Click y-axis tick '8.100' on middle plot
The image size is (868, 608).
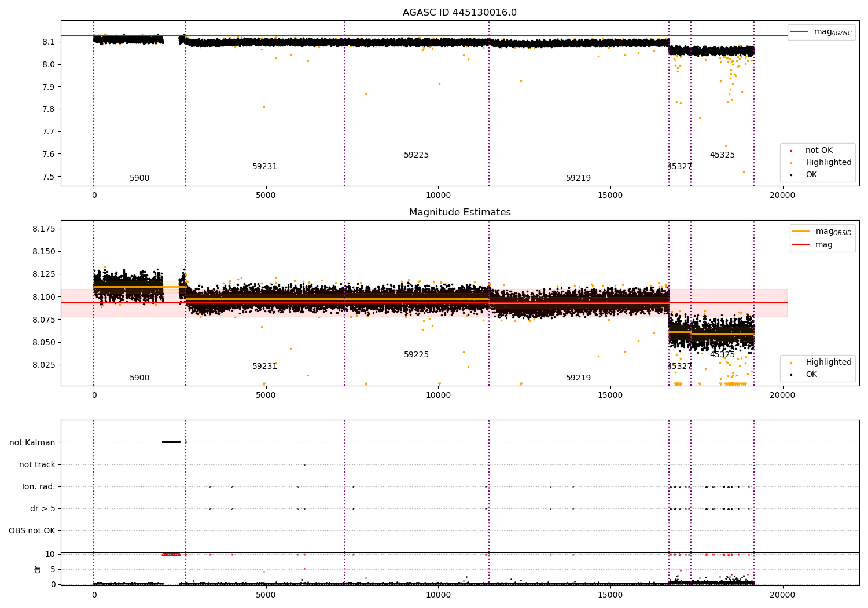44,297
